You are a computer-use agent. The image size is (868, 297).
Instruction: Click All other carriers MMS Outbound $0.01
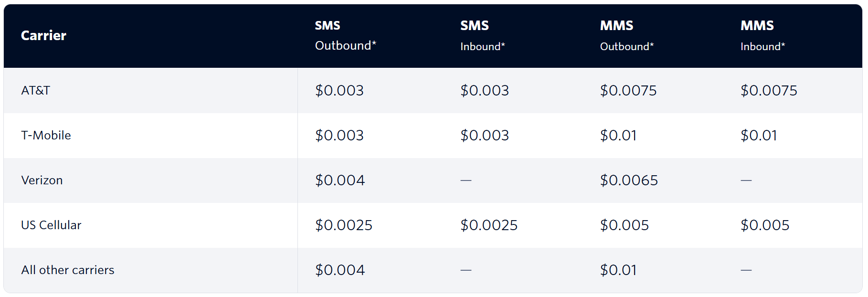coord(618,270)
